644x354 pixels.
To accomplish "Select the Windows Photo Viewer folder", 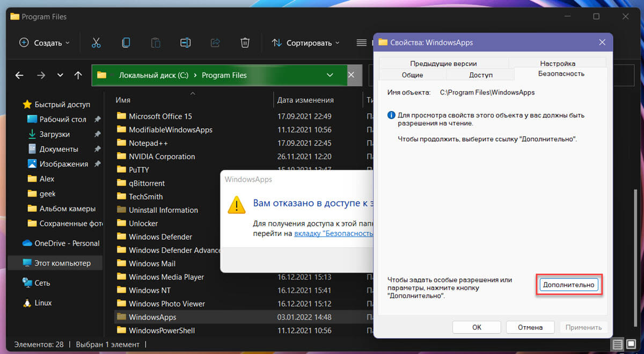I will (x=160, y=304).
